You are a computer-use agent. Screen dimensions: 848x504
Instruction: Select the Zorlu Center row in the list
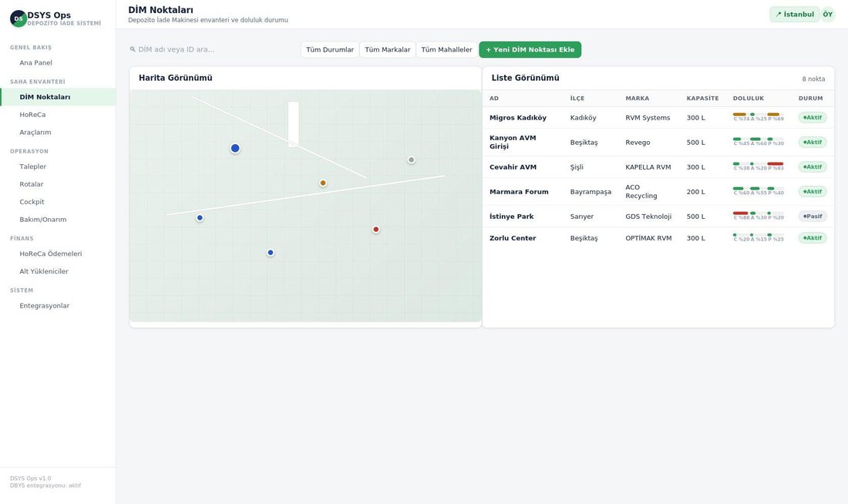tap(658, 238)
